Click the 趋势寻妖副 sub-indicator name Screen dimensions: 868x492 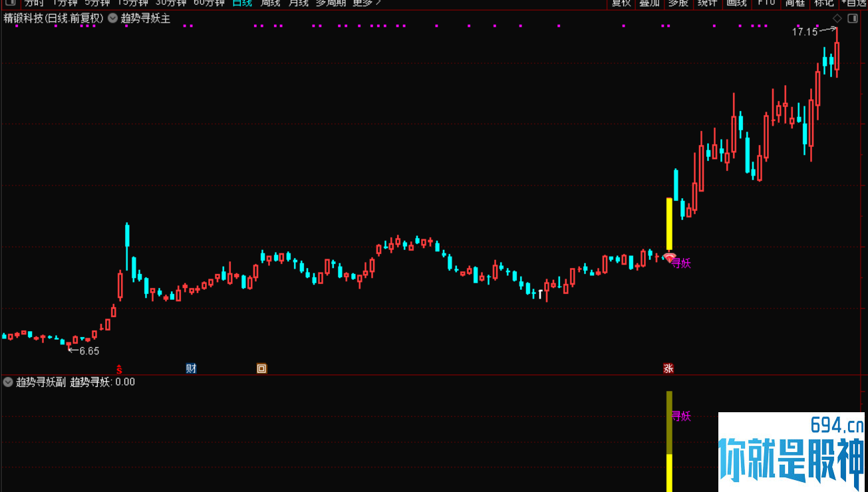pos(41,382)
